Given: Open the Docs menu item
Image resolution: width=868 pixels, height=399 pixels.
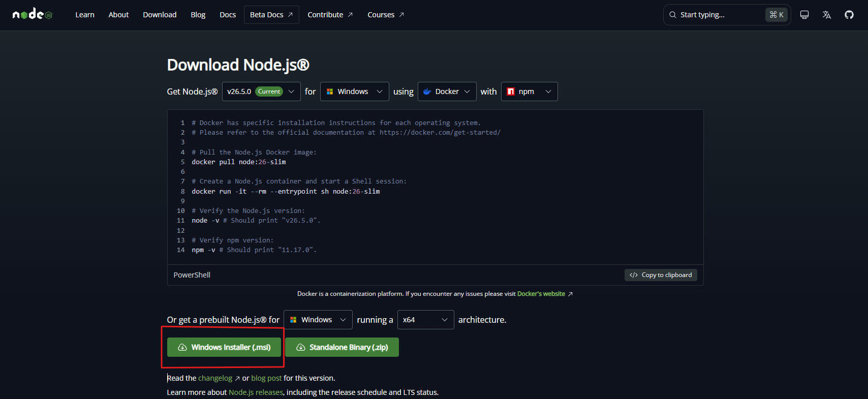Looking at the screenshot, I should (x=228, y=15).
